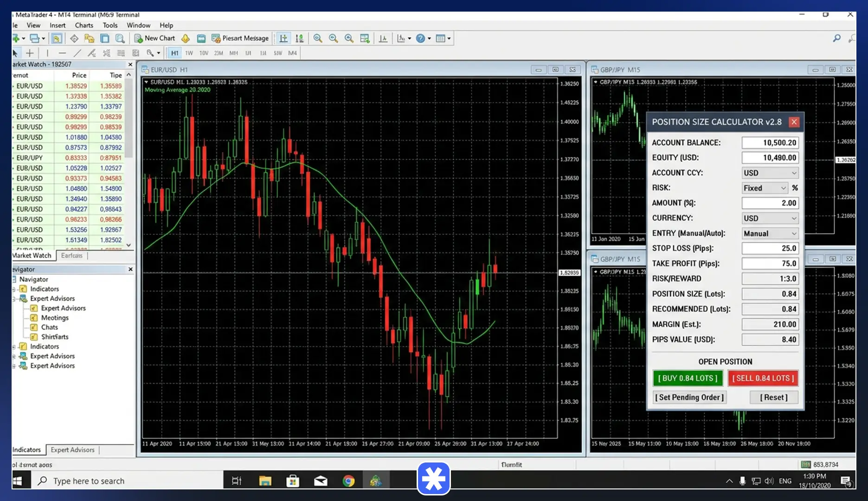Click the zoom in magnifier icon
Screen dimensions: 868x501
pos(318,39)
